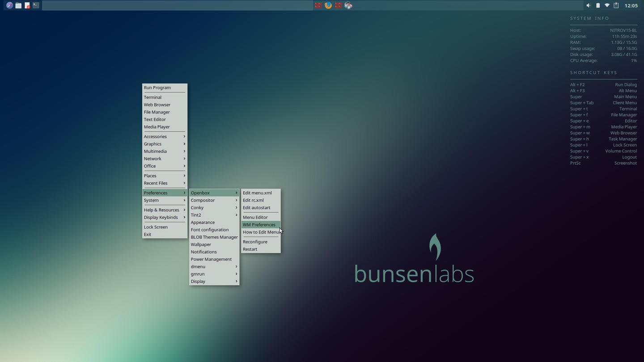Open Appearance preferences
Viewport: 644px width, 362px height.
click(x=214, y=222)
